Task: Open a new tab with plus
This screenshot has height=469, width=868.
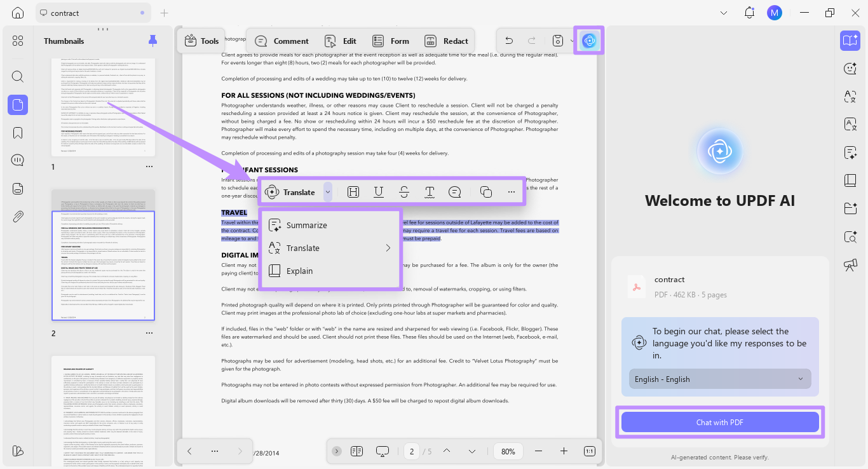Action: point(165,13)
